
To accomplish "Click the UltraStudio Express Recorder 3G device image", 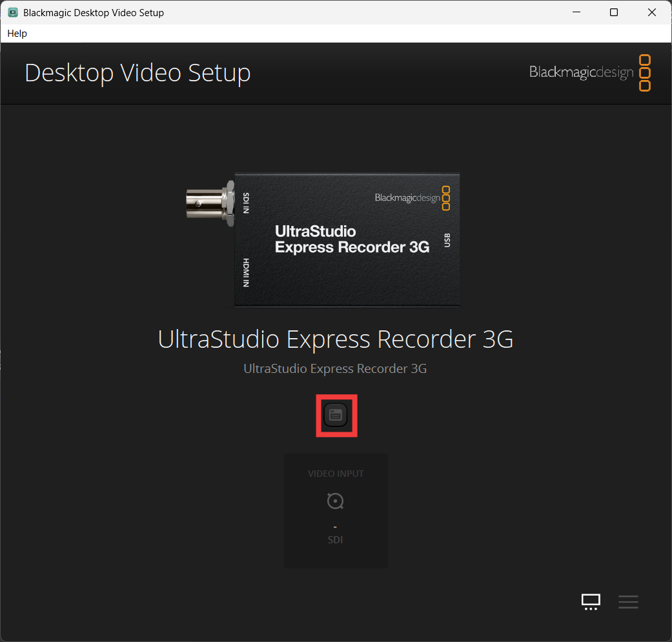I will click(323, 239).
